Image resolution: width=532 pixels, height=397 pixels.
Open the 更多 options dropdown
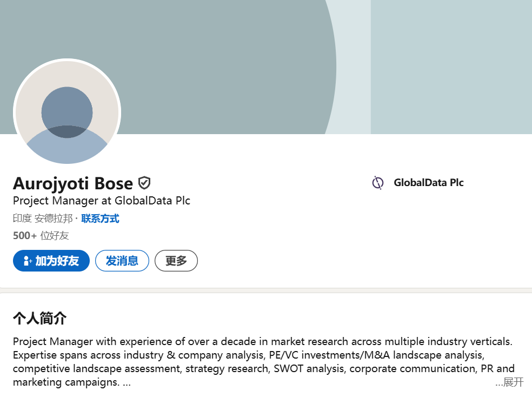tap(176, 261)
